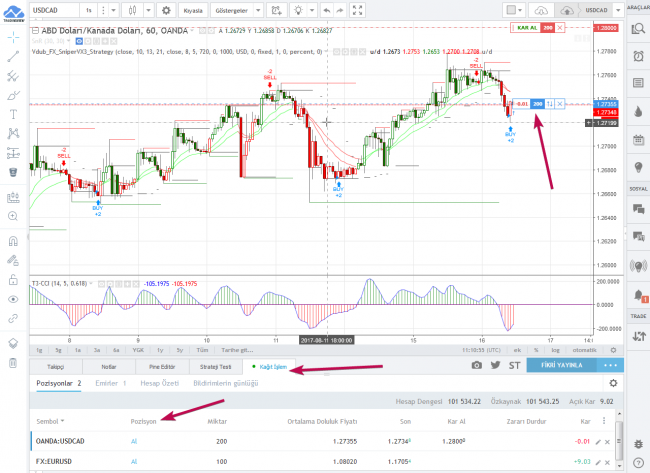Image resolution: width=650 pixels, height=473 pixels.
Task: Set the time range to 1y
Action: click(160, 350)
